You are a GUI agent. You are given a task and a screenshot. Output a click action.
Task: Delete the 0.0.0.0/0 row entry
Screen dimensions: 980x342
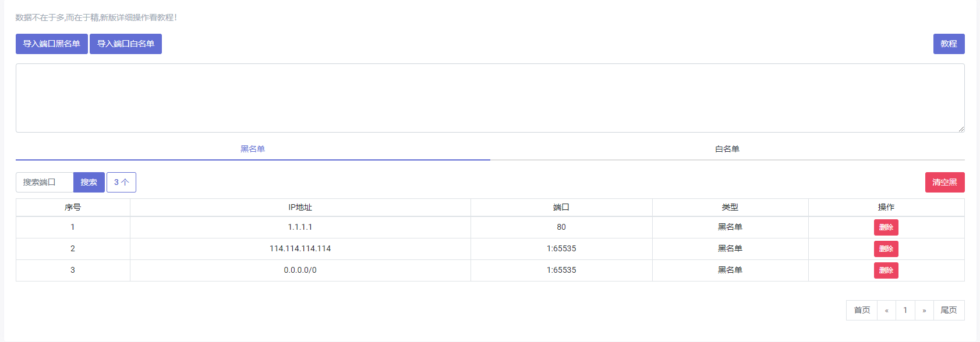click(x=886, y=270)
